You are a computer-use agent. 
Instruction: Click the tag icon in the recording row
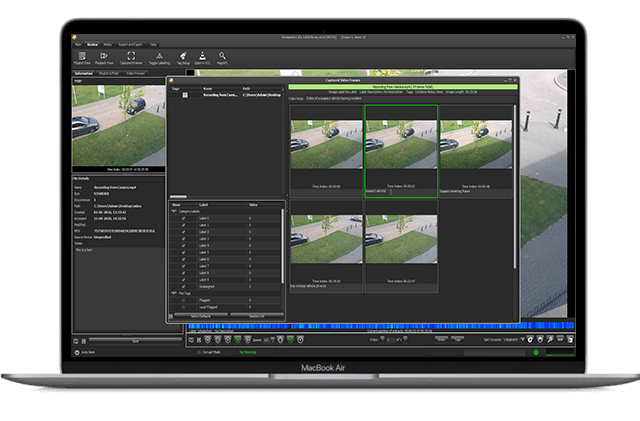click(185, 95)
